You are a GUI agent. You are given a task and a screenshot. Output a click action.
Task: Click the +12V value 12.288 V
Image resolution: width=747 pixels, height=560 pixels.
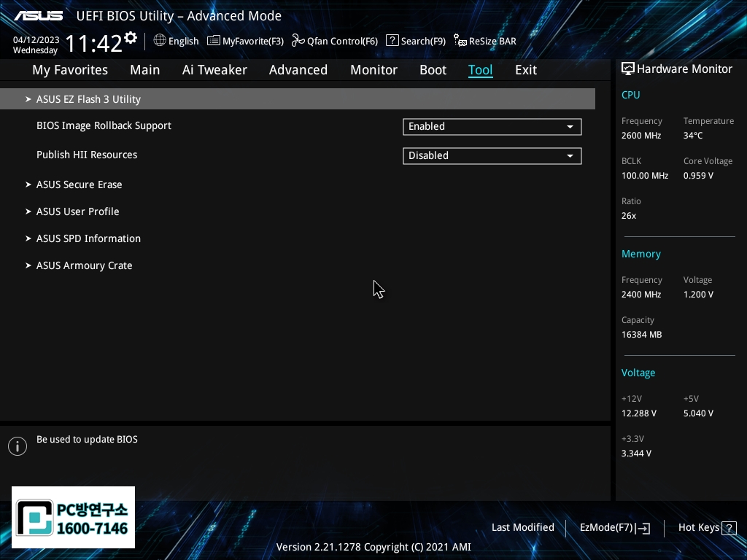click(x=639, y=413)
